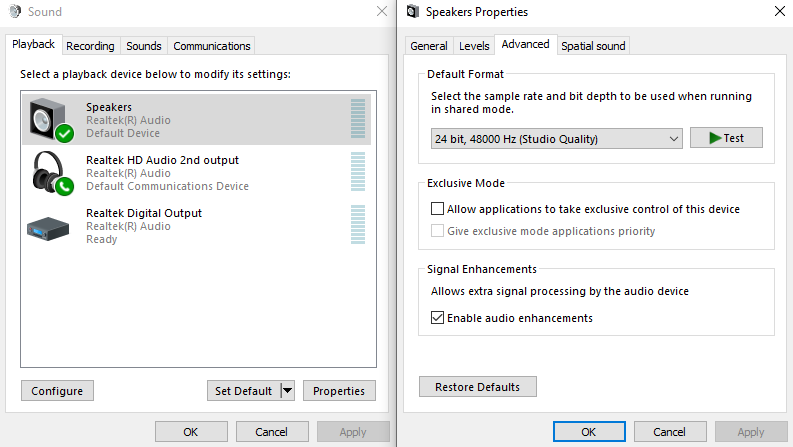The height and width of the screenshot is (447, 793).
Task: Click the Sound window title bar icon
Action: point(13,12)
